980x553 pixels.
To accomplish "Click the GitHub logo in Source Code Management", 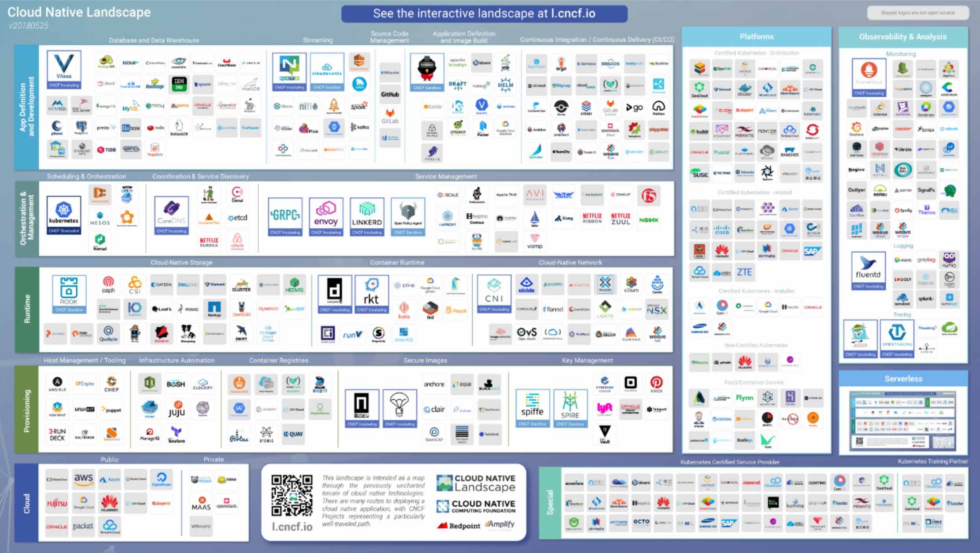I will [x=390, y=94].
